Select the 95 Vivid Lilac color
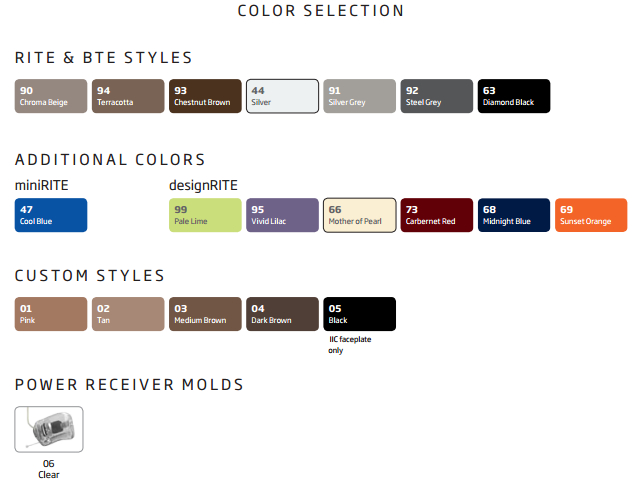 tap(283, 215)
